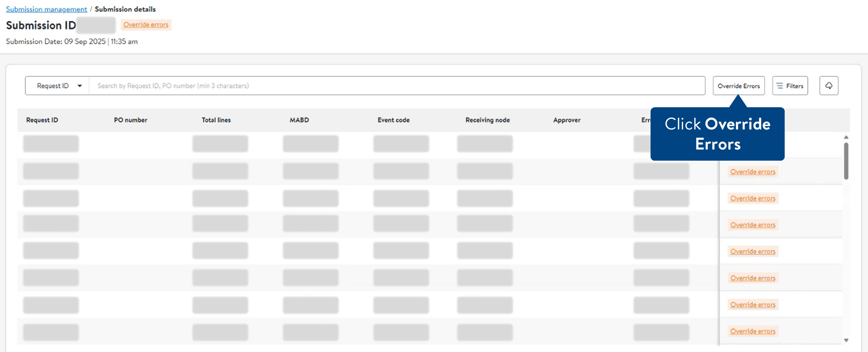Screen dimensions: 868x352
Task: Click the Event code column header
Action: (x=393, y=120)
